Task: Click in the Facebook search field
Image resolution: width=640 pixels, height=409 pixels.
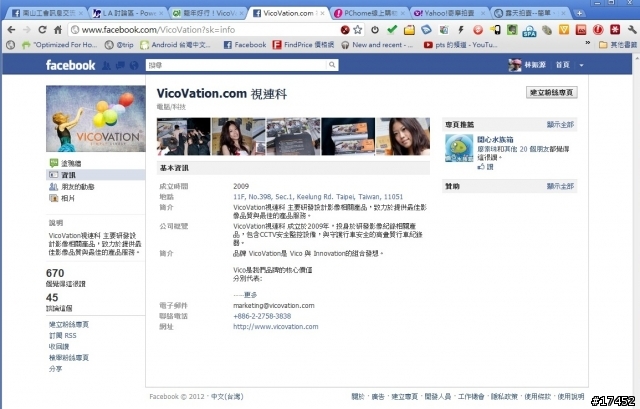Action: point(236,65)
